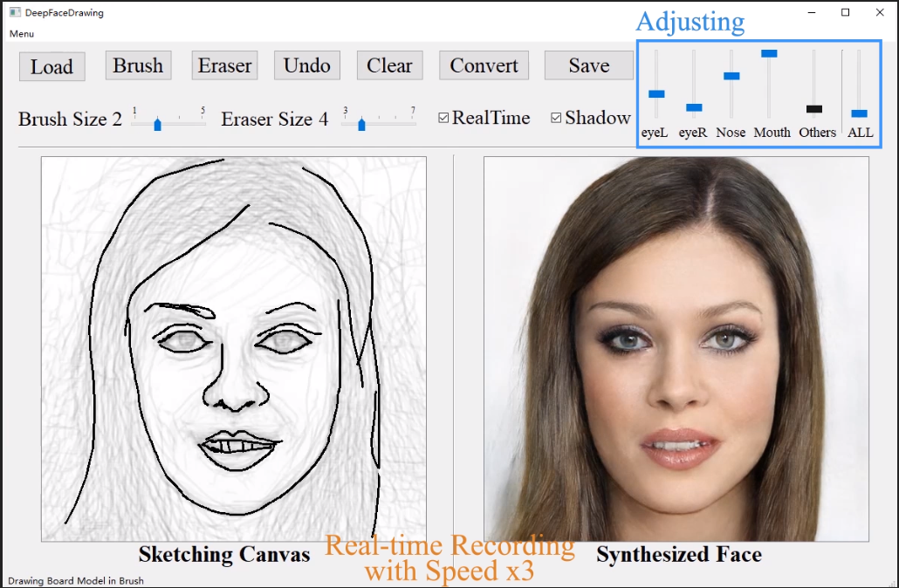Click the Others slider handle
899x588 pixels.
[x=813, y=109]
